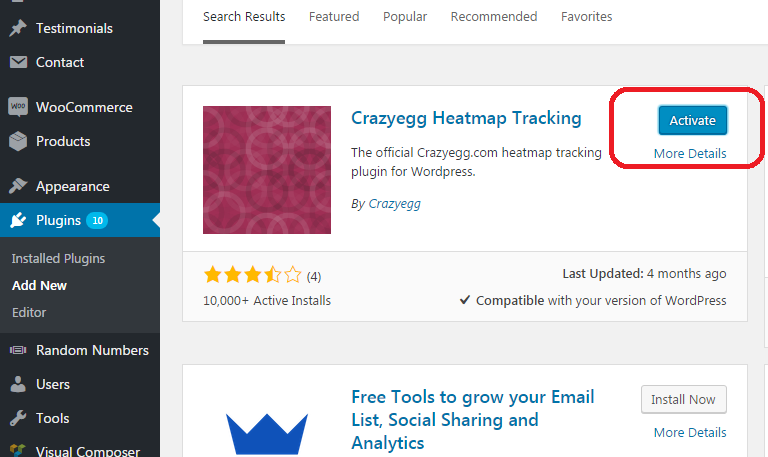768x457 pixels.
Task: Switch to the Popular tab
Action: (x=405, y=17)
